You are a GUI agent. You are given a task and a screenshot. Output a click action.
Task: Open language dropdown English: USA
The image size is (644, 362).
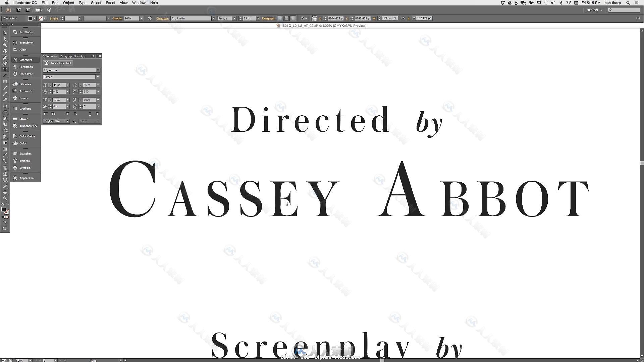coord(56,121)
